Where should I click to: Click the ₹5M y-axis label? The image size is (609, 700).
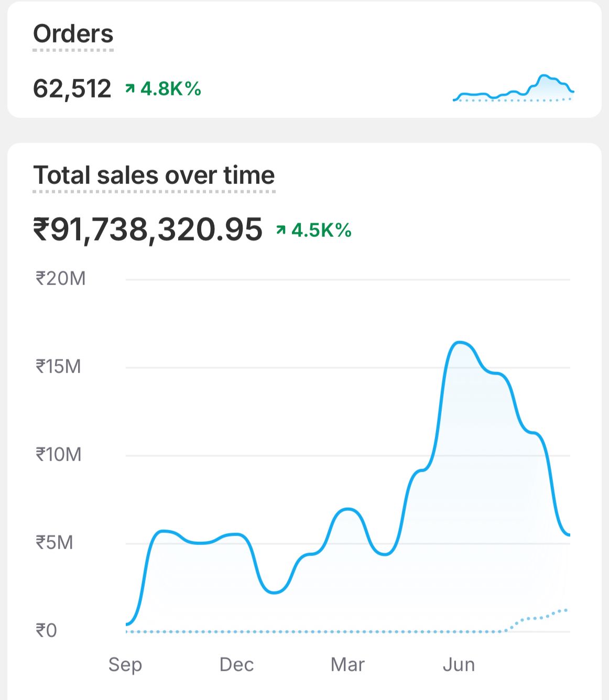54,543
